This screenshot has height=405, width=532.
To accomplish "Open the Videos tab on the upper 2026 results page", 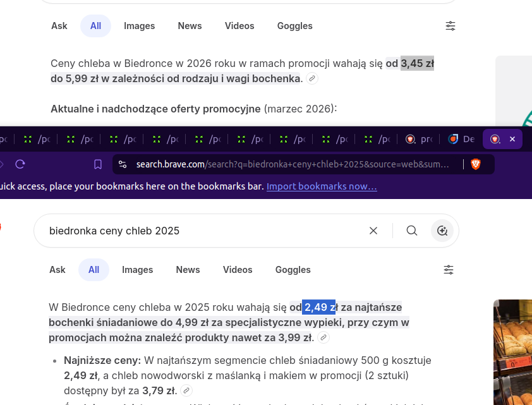I will [239, 26].
